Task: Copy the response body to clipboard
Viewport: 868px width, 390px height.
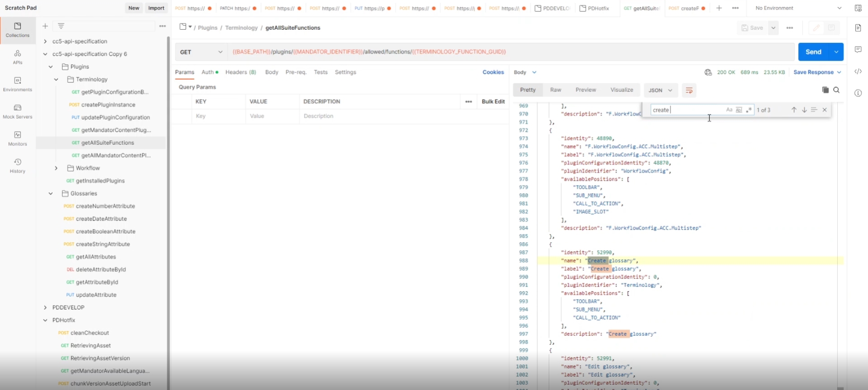Action: tap(825, 90)
